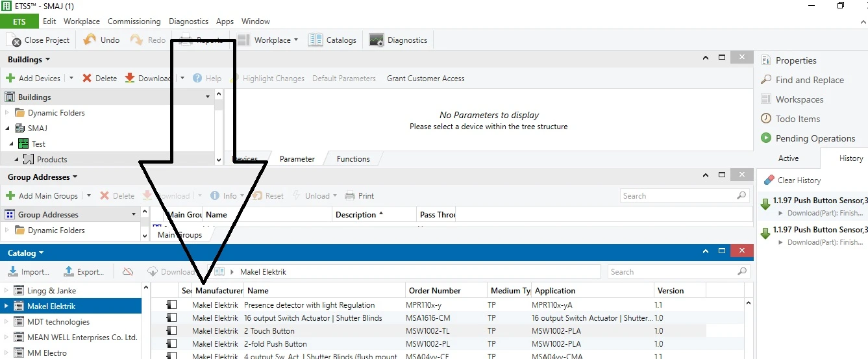Click the Redo icon

[x=136, y=40]
